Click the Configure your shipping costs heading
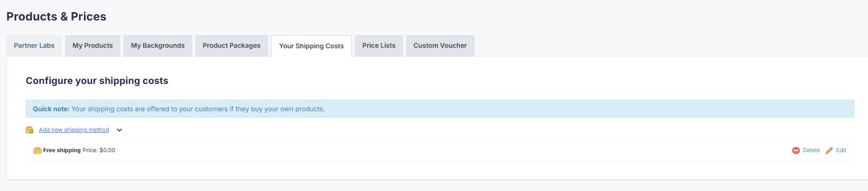This screenshot has height=191, width=868. (97, 81)
